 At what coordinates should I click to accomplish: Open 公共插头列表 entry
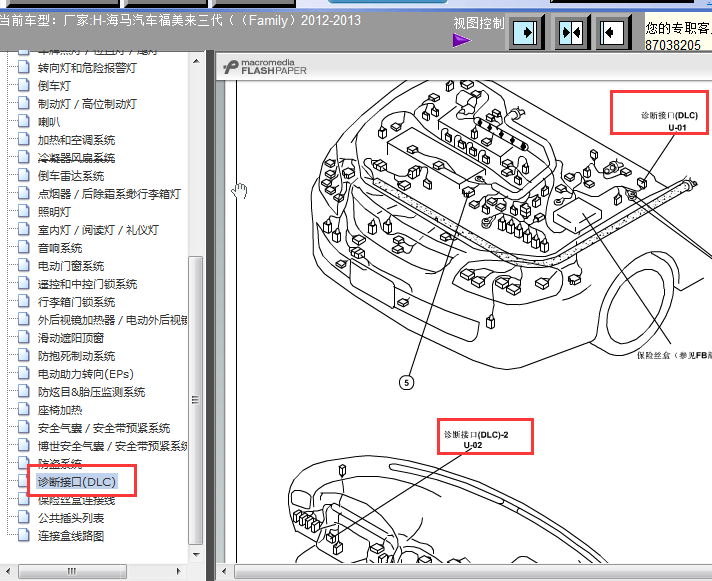point(71,518)
